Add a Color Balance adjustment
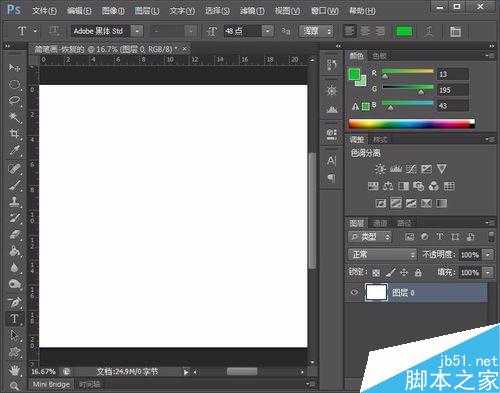The width and height of the screenshot is (500, 393). point(388,186)
